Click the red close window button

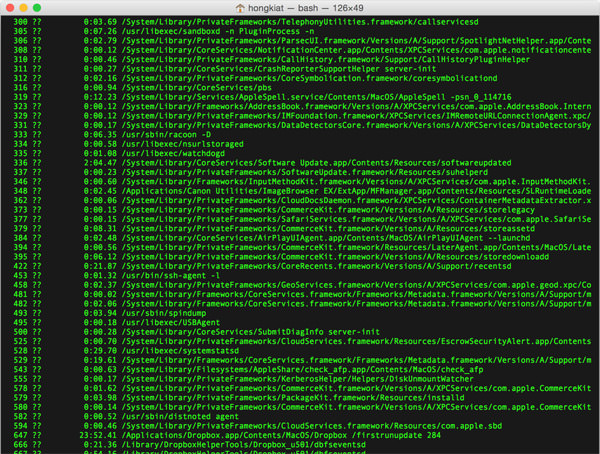[x=10, y=8]
